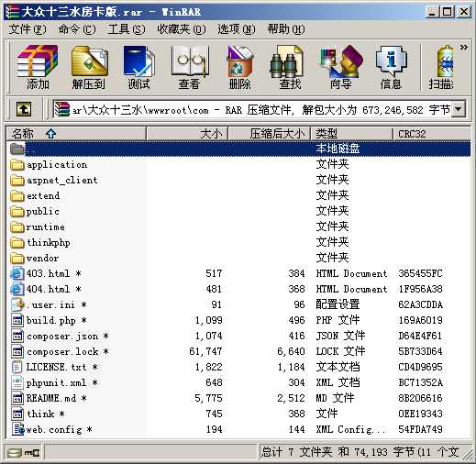Go up one folder level button
Screen dimensions: 476x464
point(24,109)
